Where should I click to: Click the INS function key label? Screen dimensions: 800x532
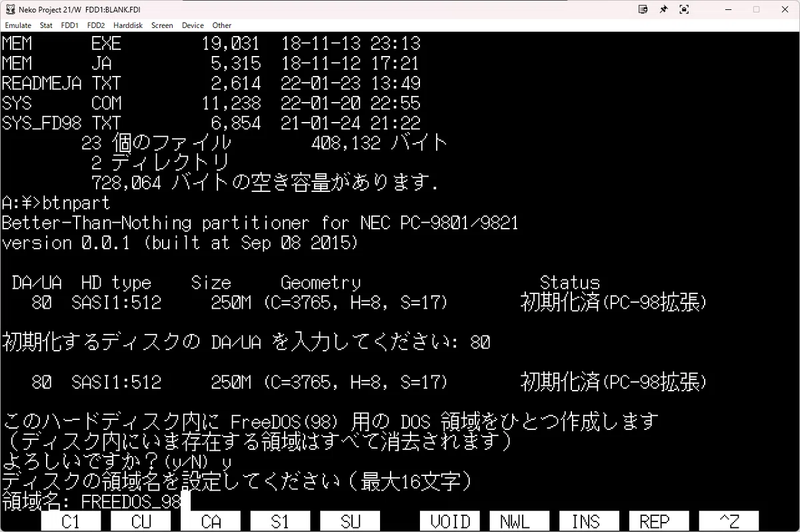(589, 521)
